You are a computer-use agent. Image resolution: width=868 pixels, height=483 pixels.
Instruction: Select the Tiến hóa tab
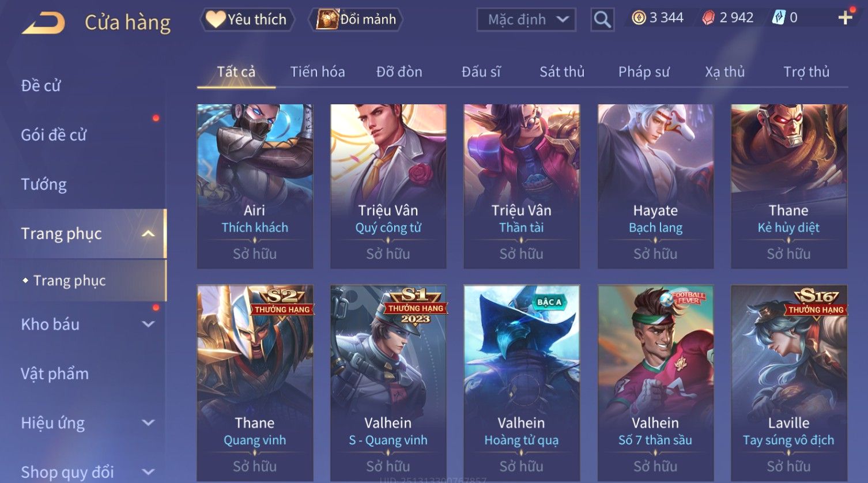pos(318,71)
